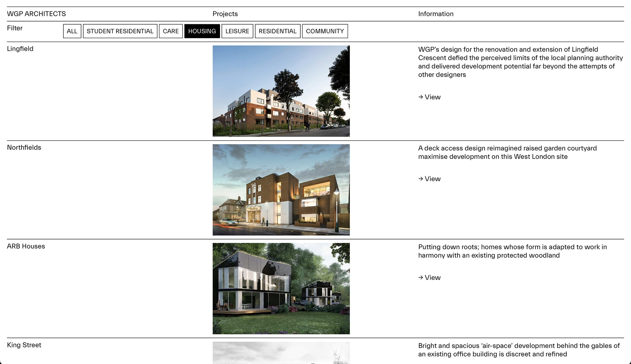Click the arrow View link for Lingfield

tap(429, 97)
